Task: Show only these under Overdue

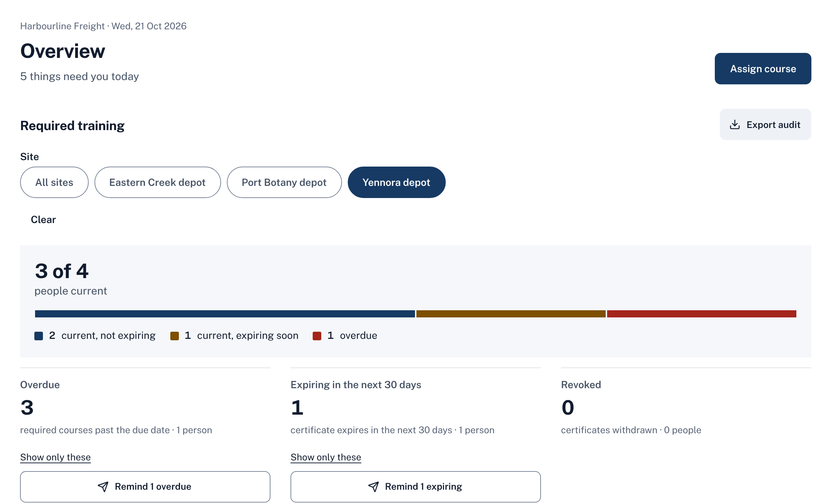Action: [55, 457]
